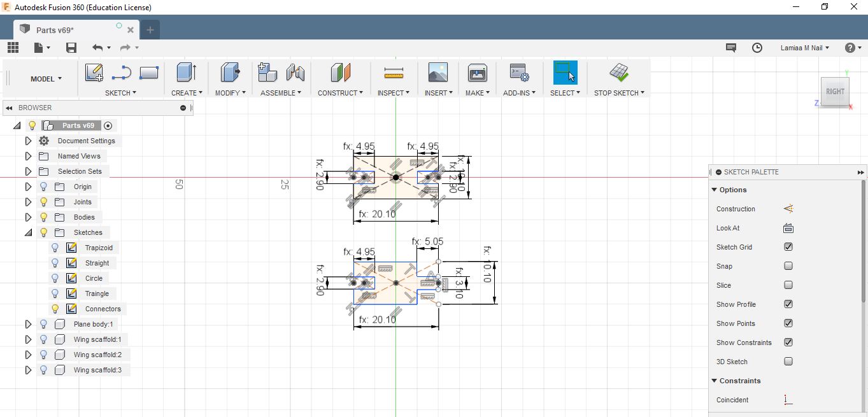Click the Undo arrow

click(x=97, y=48)
